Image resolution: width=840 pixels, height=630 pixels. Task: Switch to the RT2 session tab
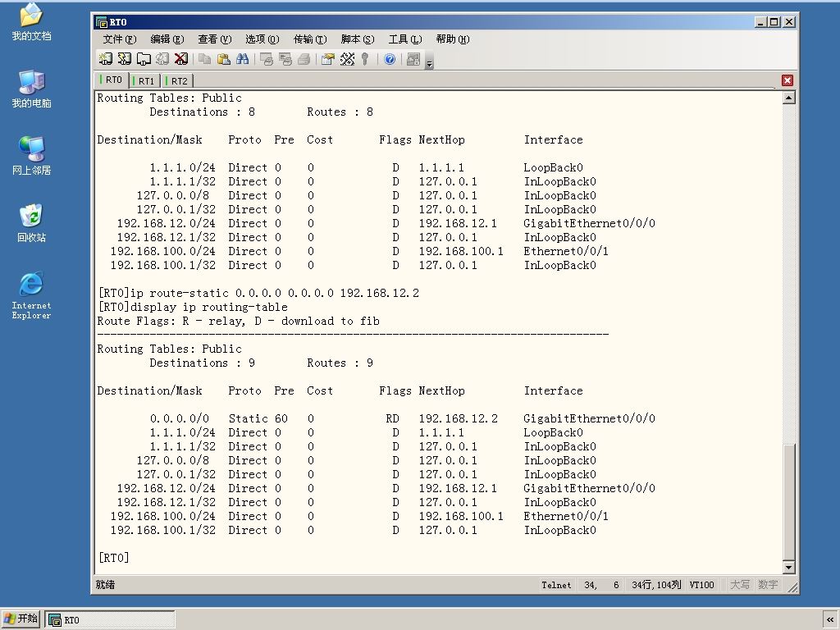tap(178, 81)
